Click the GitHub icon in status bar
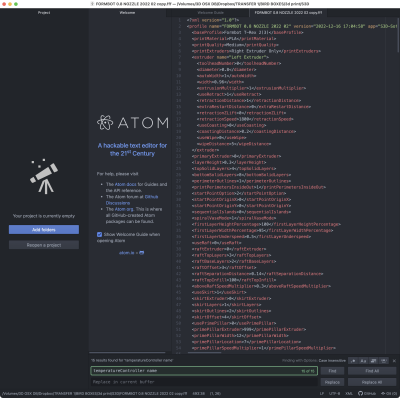This screenshot has height=398, width=400. pos(367,393)
